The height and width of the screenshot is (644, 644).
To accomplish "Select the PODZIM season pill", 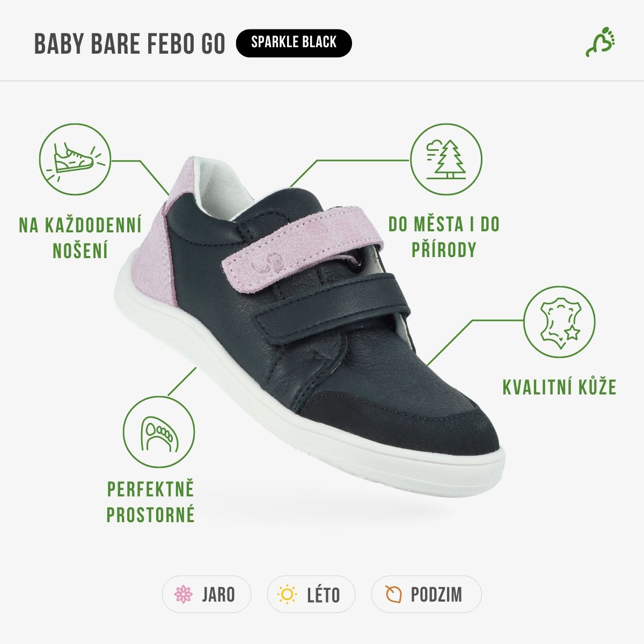I will [x=426, y=594].
